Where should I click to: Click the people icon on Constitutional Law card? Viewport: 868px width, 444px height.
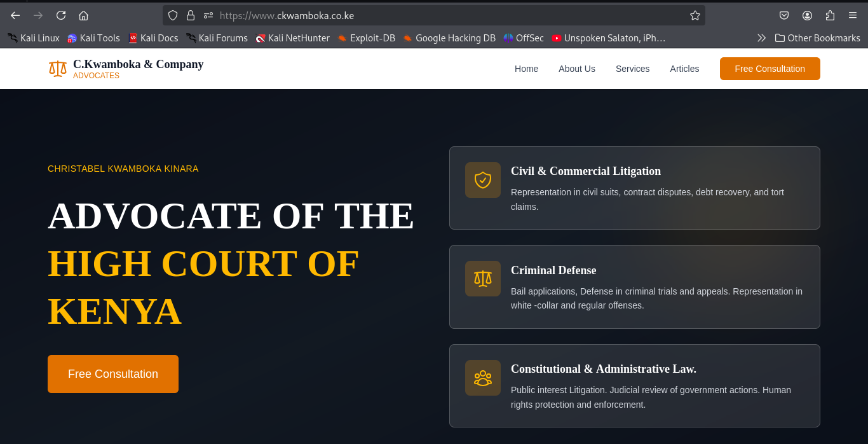coord(483,378)
